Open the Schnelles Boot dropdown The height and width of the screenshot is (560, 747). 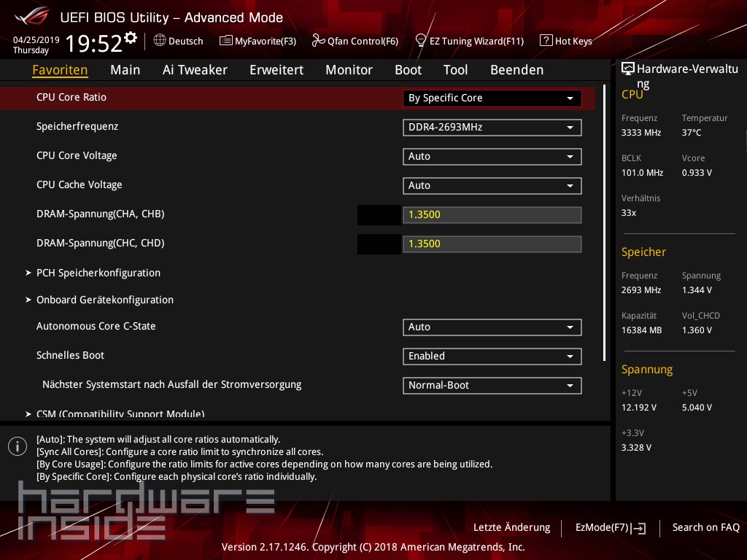tap(492, 356)
